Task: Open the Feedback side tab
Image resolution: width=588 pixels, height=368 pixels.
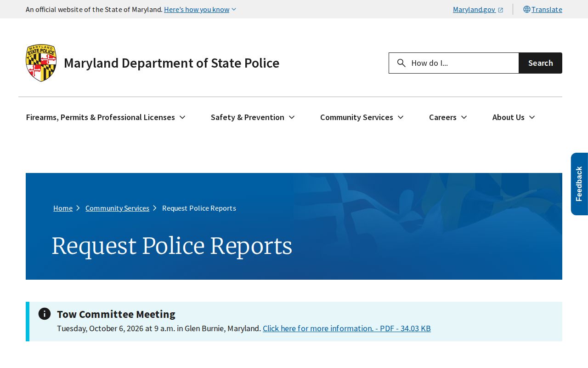Action: pyautogui.click(x=579, y=184)
